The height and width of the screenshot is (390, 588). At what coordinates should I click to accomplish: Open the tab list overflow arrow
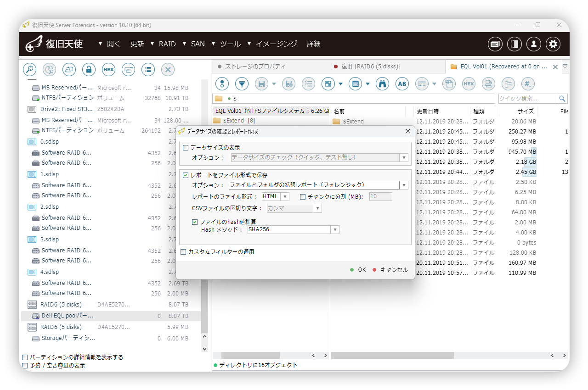(565, 66)
